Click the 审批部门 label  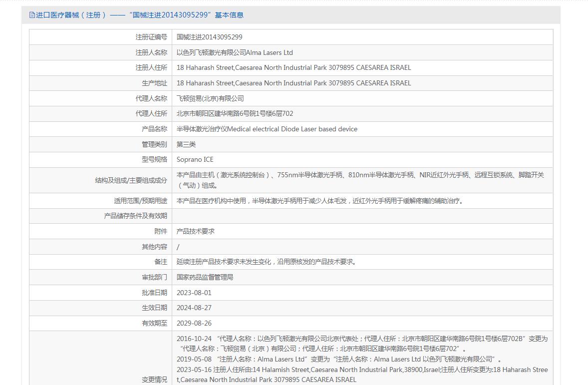click(154, 277)
